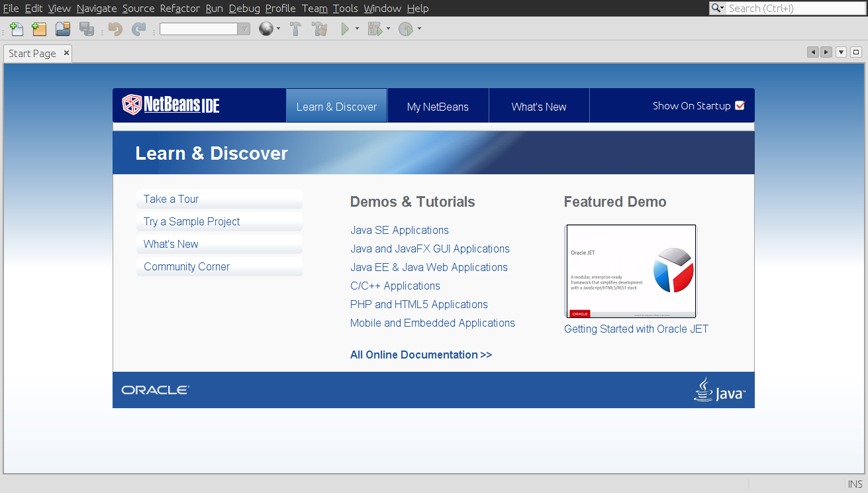
Task: Open the Refactor menu
Action: click(180, 8)
